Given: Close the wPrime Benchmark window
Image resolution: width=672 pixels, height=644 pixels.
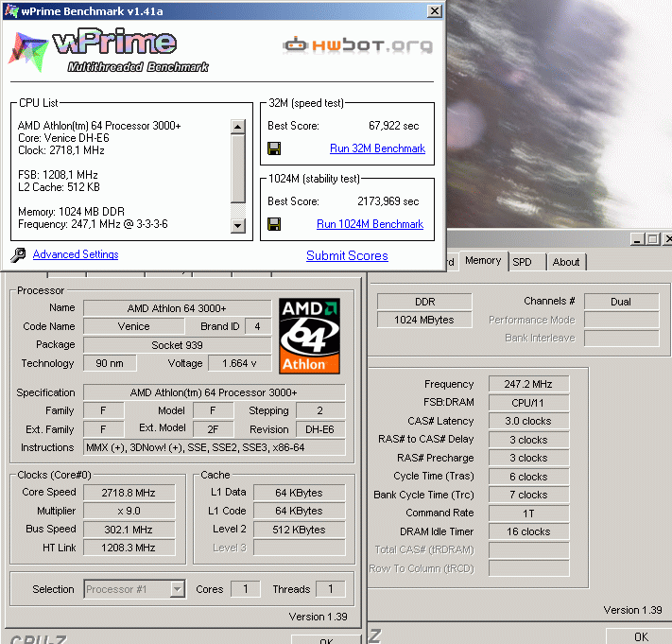Looking at the screenshot, I should [435, 10].
